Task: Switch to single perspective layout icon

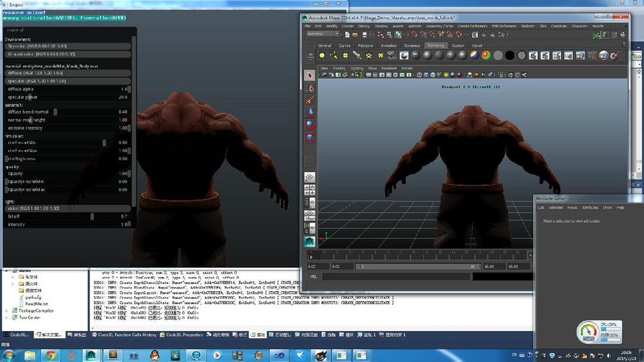Action: 310,177
